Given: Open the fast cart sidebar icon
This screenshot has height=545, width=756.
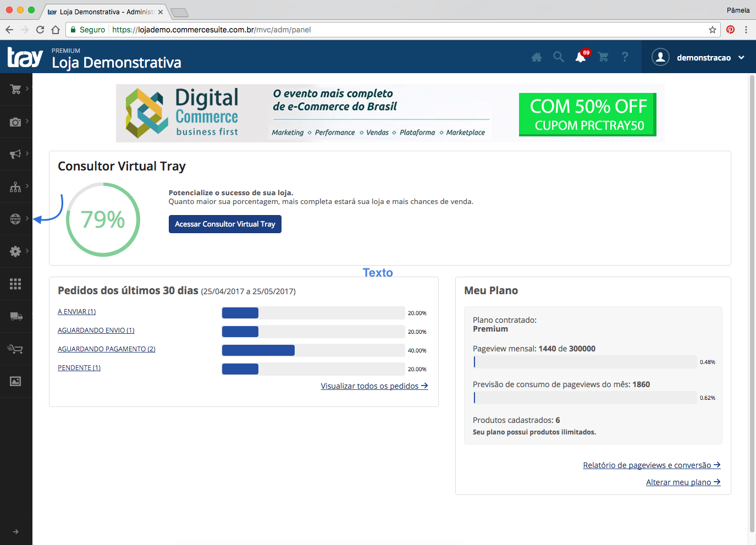Looking at the screenshot, I should (x=15, y=349).
